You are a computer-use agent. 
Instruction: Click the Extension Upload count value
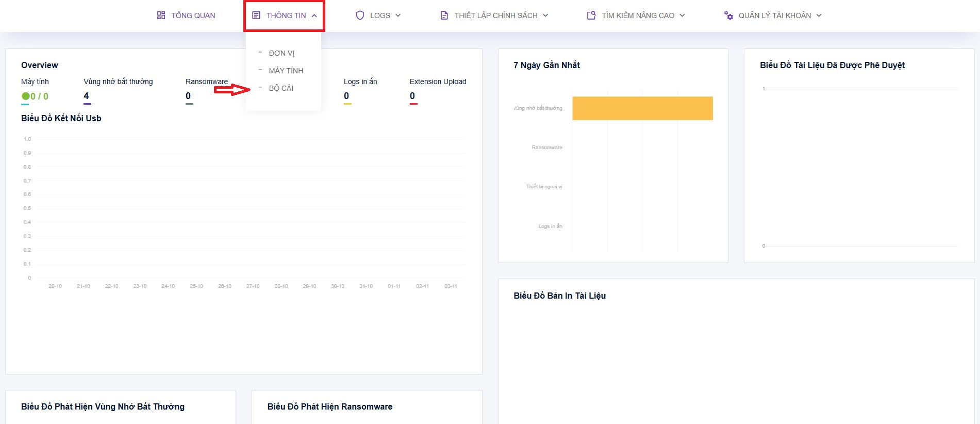click(412, 96)
